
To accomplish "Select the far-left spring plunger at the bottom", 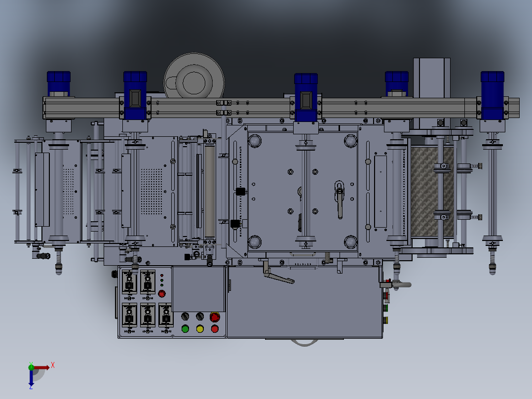I will (59, 262).
